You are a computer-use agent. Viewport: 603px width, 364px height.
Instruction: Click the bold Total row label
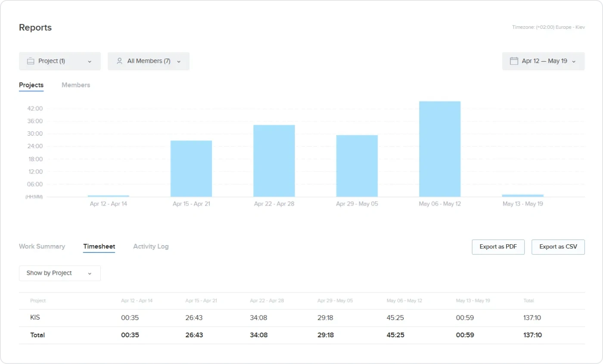coord(37,335)
